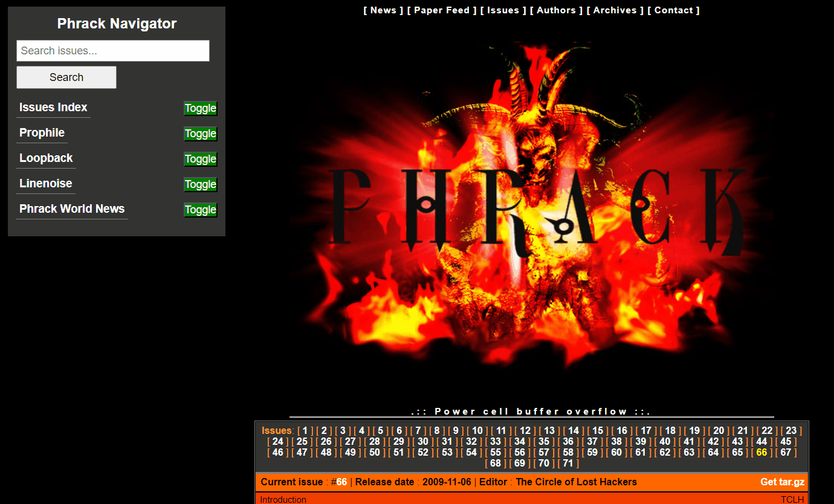Screen dimensions: 834x504
Task: Toggle the Prophile section
Action: [x=200, y=134]
